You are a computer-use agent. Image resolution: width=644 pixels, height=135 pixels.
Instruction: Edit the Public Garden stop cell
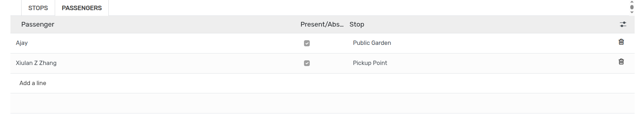372,43
